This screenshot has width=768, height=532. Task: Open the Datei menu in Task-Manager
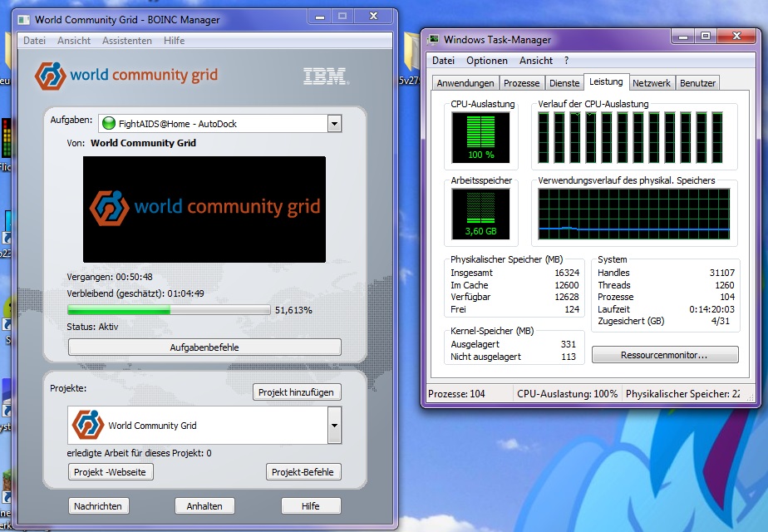(443, 61)
